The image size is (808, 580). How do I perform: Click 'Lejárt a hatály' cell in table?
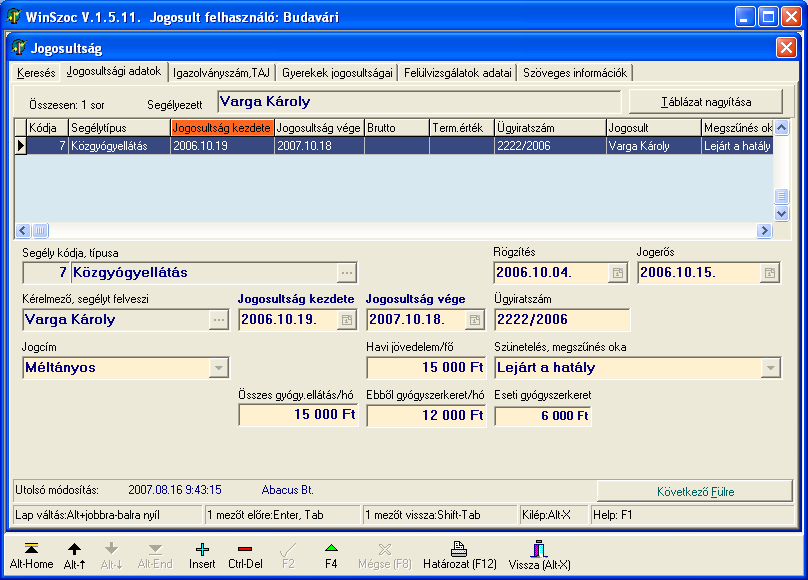[x=737, y=146]
